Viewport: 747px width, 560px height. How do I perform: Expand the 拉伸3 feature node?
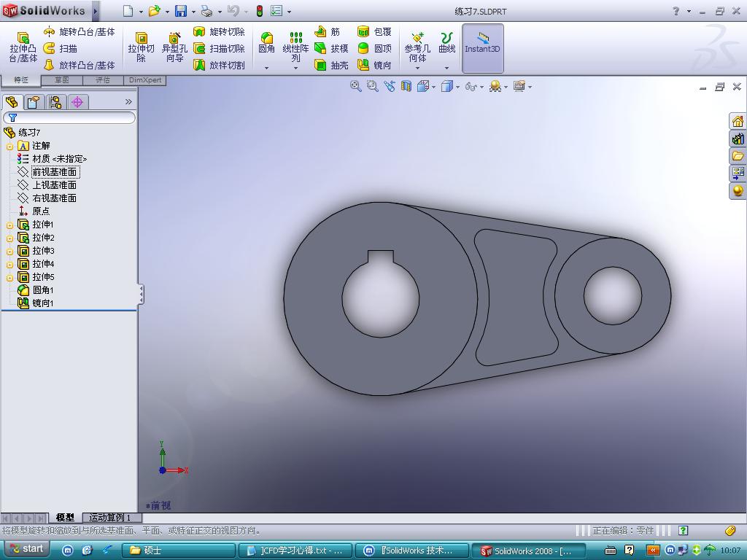click(x=9, y=251)
